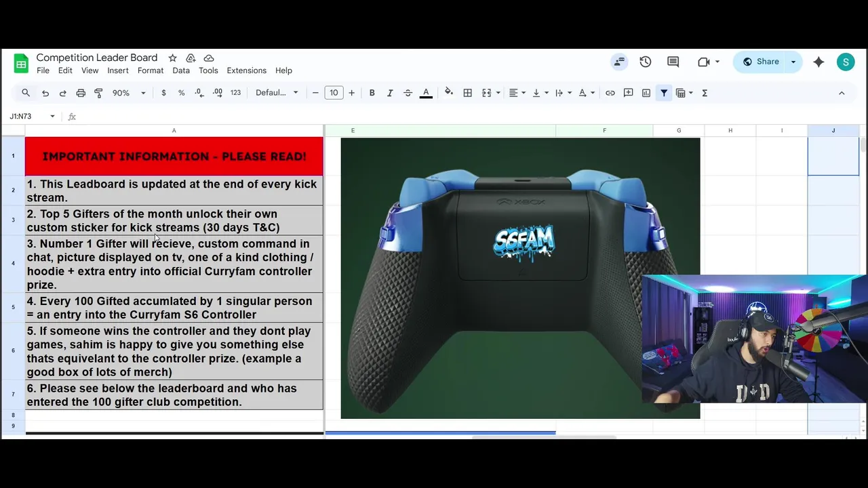This screenshot has height=488, width=868.
Task: Select column F header
Action: click(604, 130)
